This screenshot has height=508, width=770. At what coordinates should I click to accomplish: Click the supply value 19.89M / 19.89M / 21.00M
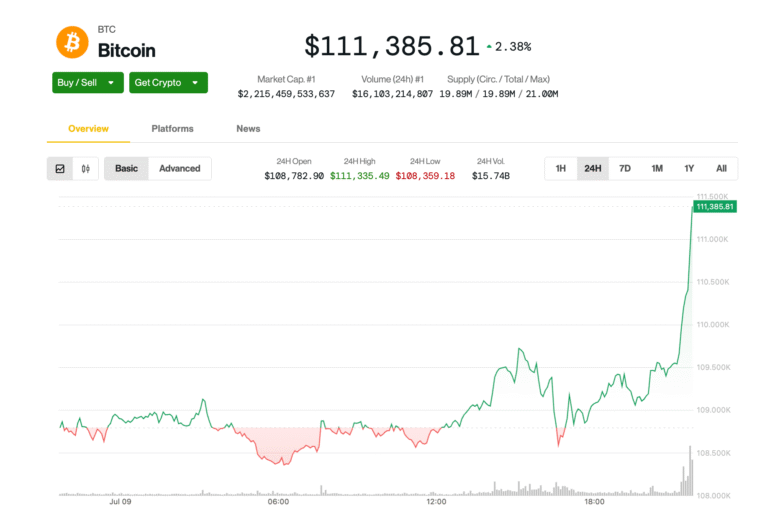(498, 94)
